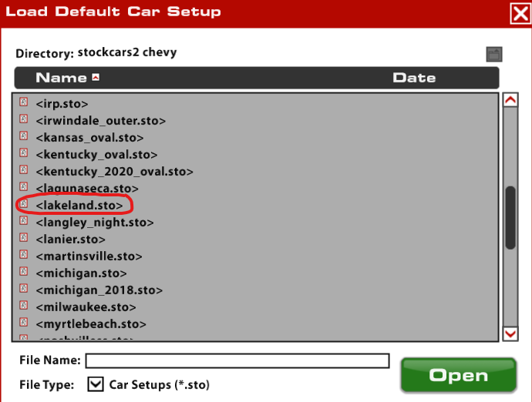Click the file icon next to lanier.sto
The height and width of the screenshot is (402, 532).
pyautogui.click(x=23, y=239)
